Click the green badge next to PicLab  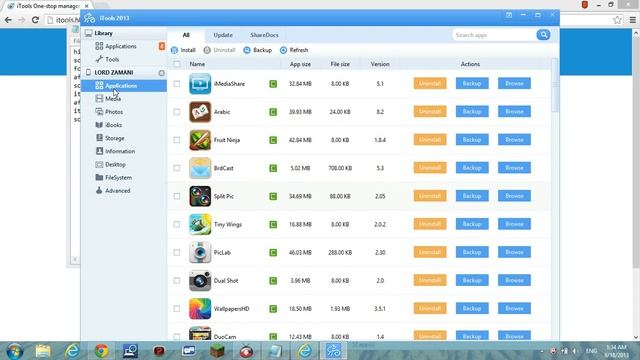click(x=273, y=253)
